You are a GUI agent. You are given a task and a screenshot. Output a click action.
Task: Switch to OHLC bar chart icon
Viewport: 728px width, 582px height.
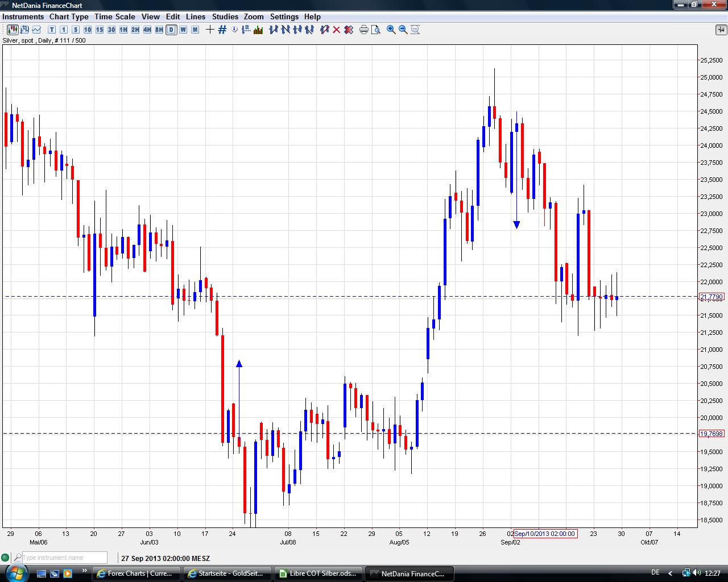[24, 30]
